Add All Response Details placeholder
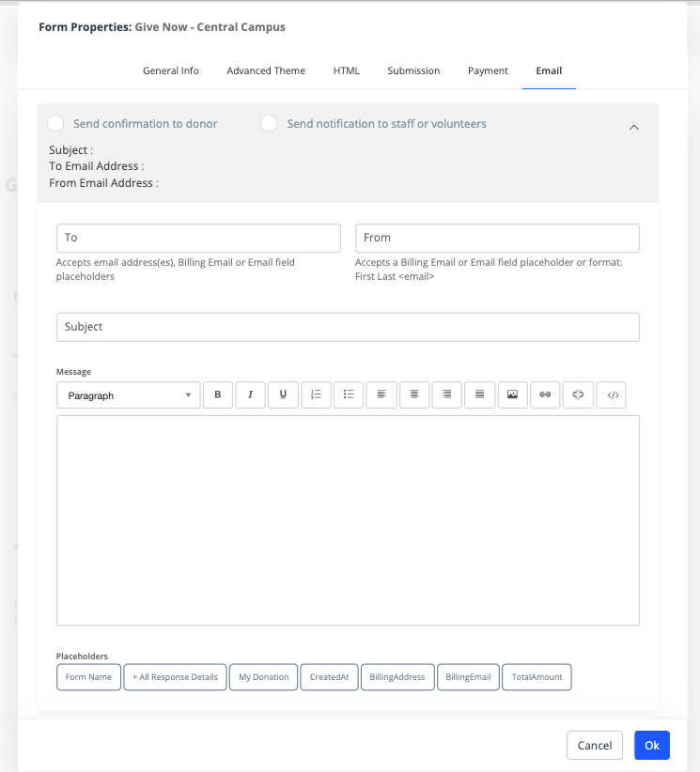The height and width of the screenshot is (772, 700). click(x=175, y=677)
